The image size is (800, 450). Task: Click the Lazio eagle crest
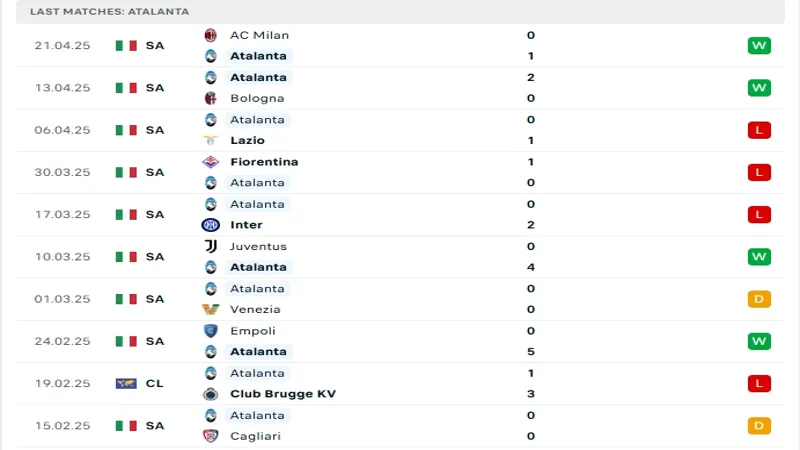[x=211, y=140]
